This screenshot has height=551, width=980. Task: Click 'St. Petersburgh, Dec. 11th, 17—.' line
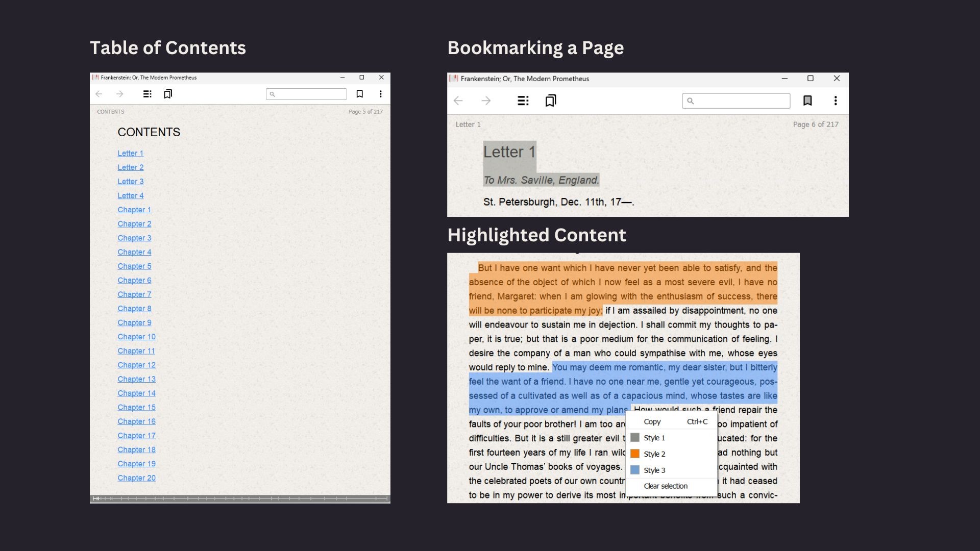coord(558,202)
